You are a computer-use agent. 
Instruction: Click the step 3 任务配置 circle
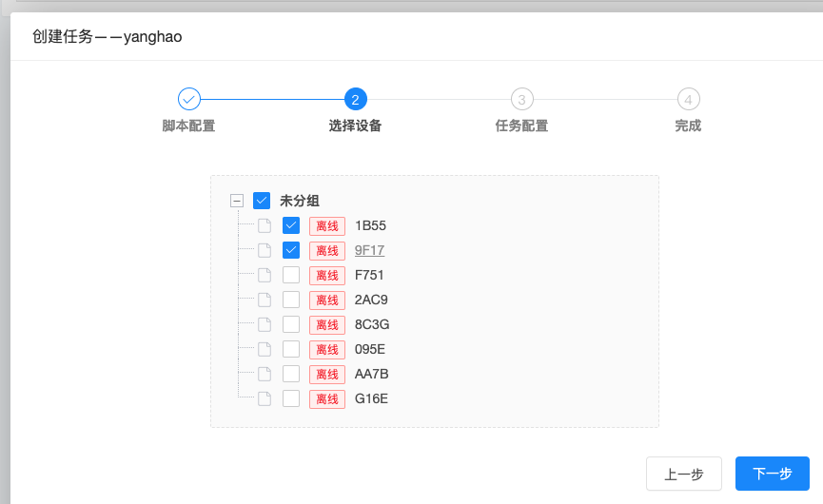(521, 99)
